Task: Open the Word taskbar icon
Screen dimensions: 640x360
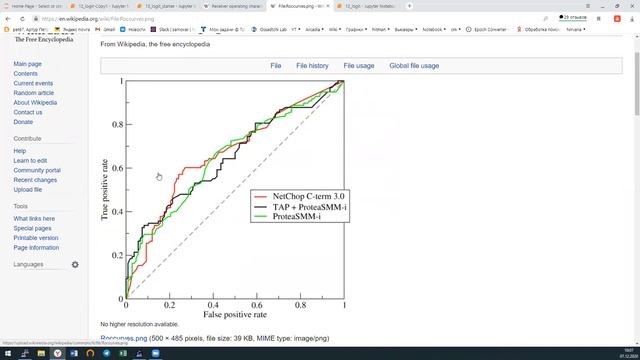Action: 74,353
